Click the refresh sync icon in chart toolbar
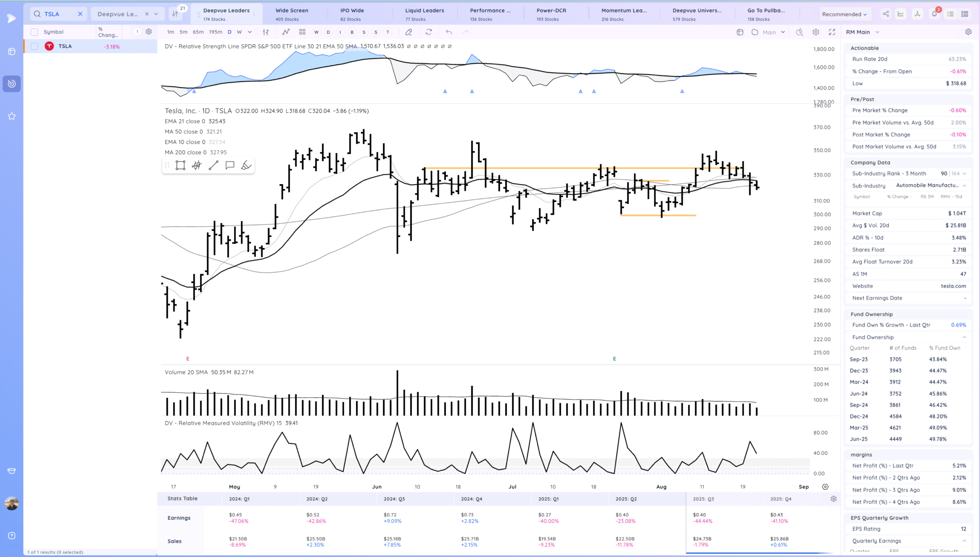Screen dimensions: 980x557 pyautogui.click(x=429, y=32)
